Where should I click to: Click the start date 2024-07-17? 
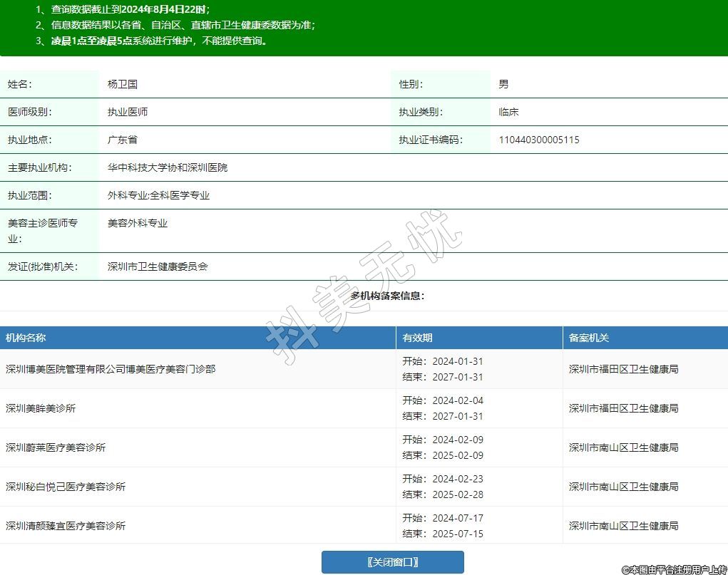pos(457,518)
